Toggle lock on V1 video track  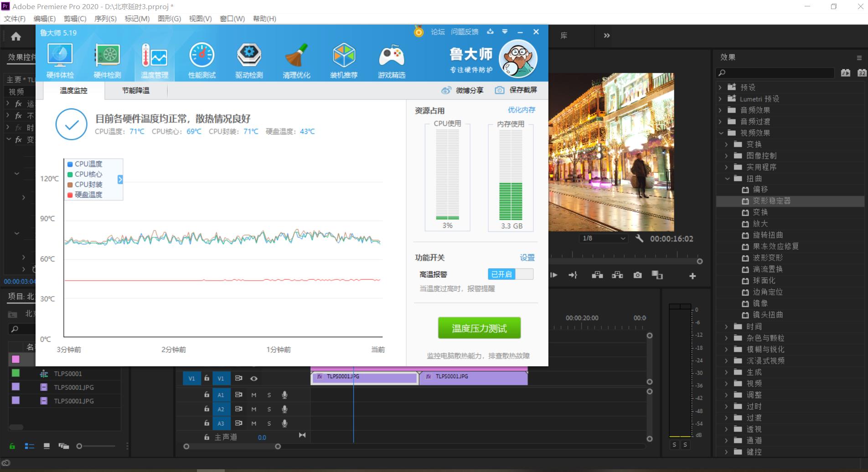(207, 378)
